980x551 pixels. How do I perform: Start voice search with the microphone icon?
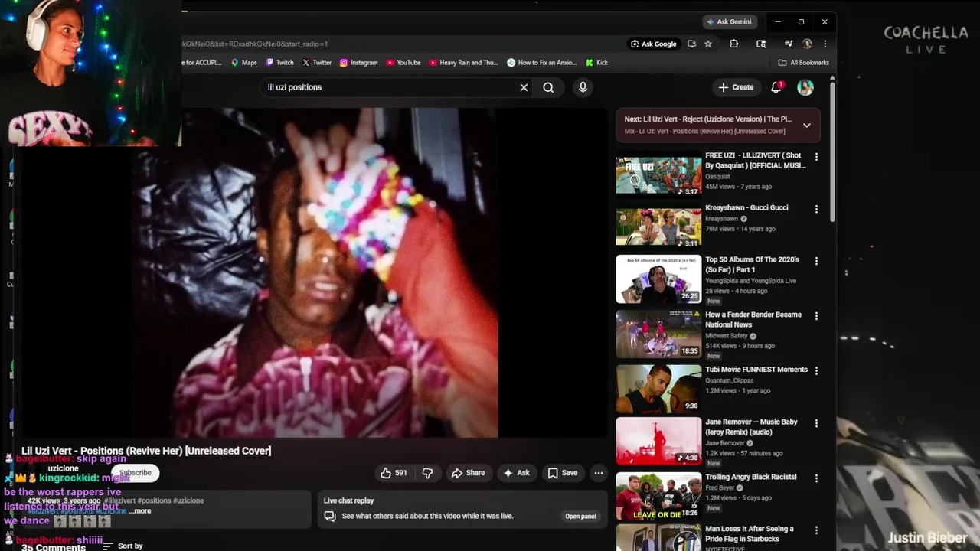(583, 87)
